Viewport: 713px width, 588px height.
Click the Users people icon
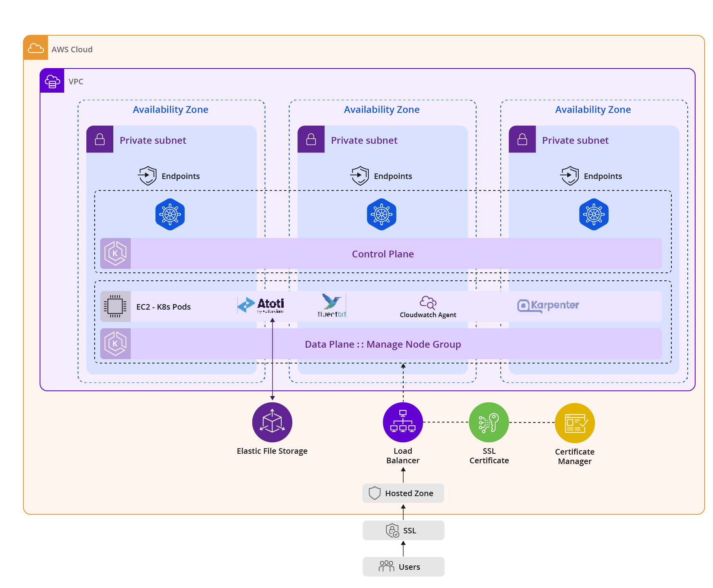386,566
